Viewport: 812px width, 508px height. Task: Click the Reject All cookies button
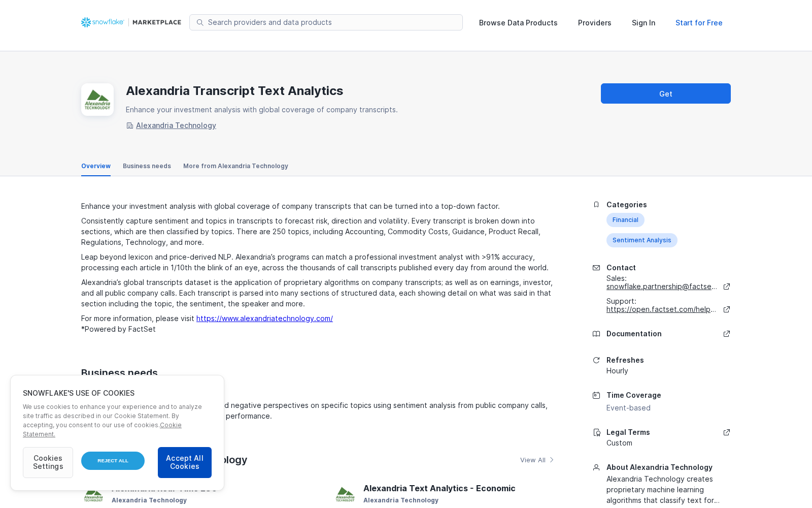[x=113, y=461]
